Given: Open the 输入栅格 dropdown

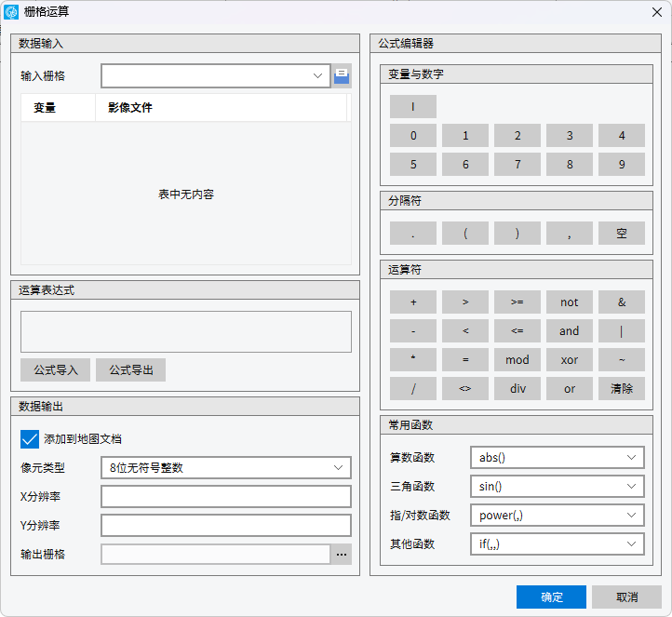Looking at the screenshot, I should point(215,76).
